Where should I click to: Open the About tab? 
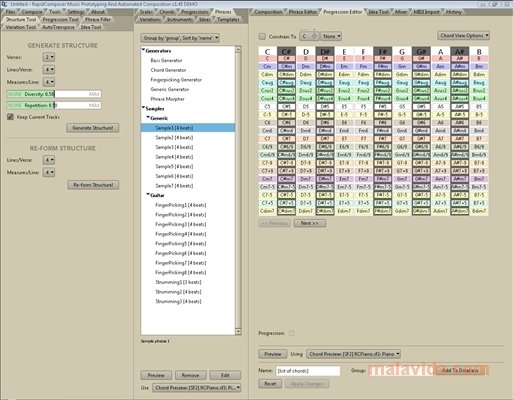click(98, 12)
